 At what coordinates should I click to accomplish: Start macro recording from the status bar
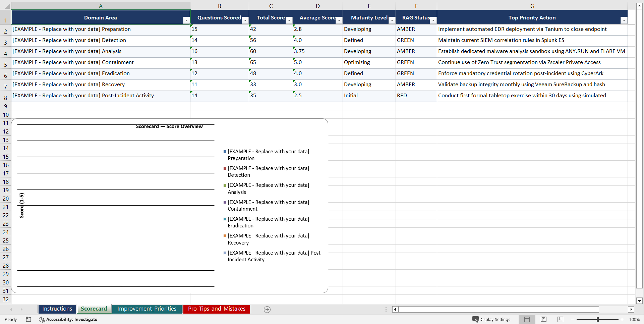pyautogui.click(x=28, y=319)
